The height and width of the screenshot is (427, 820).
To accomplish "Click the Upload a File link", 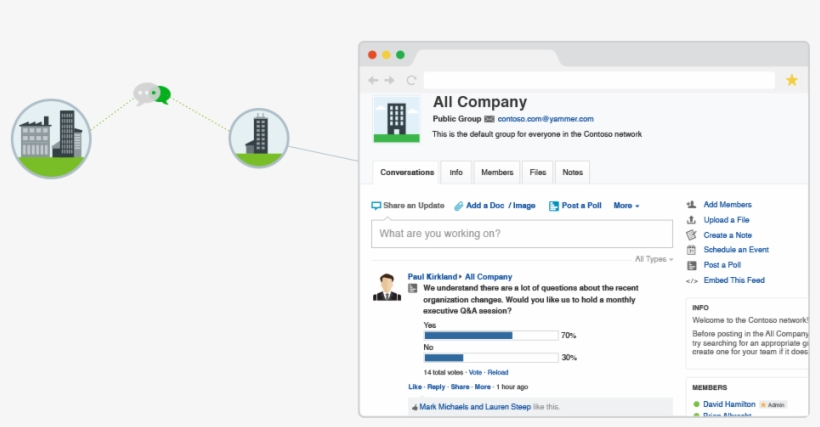I will pyautogui.click(x=726, y=220).
